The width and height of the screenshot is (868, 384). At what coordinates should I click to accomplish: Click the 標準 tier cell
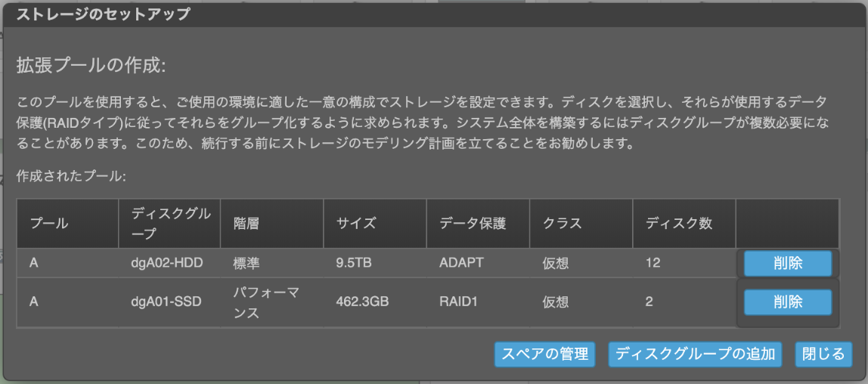coord(271,263)
